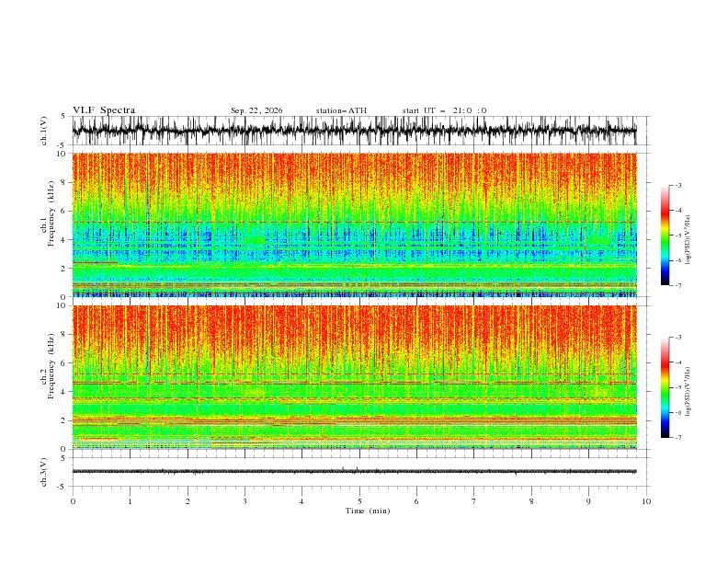The width and height of the screenshot is (728, 563).
Task: Select the Sep. 22, 2026 date label
Action: [256, 110]
